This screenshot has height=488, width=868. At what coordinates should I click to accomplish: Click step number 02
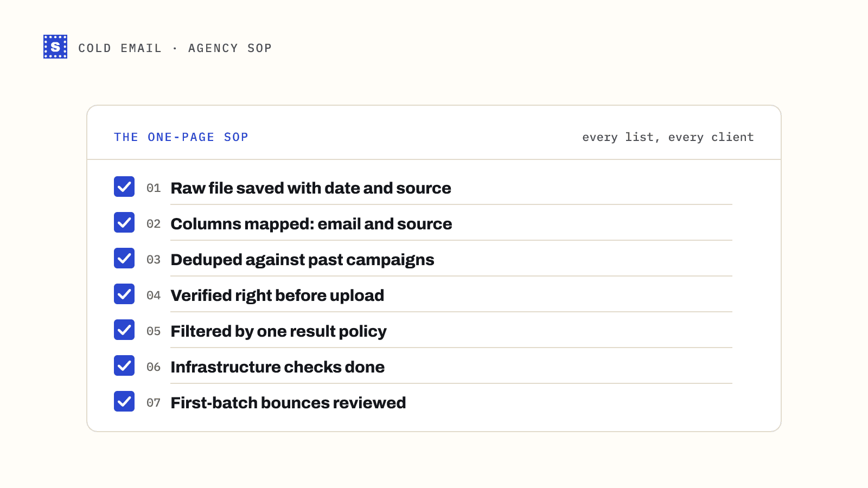point(154,224)
